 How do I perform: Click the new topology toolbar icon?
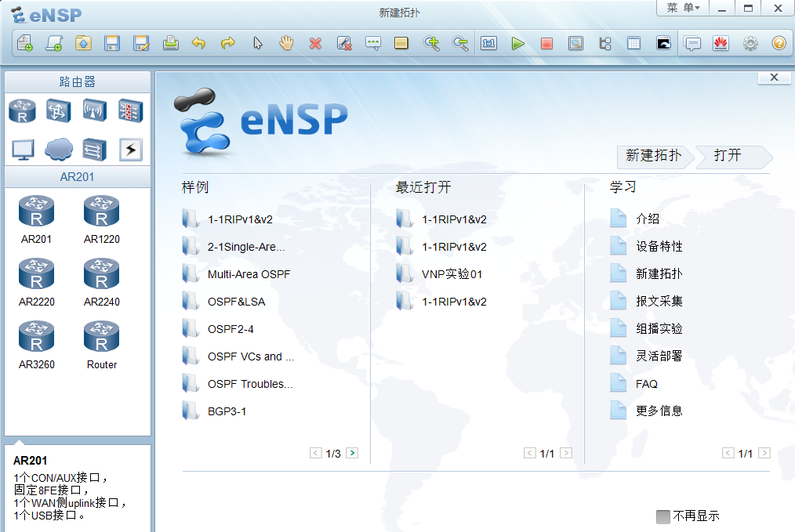click(x=25, y=44)
